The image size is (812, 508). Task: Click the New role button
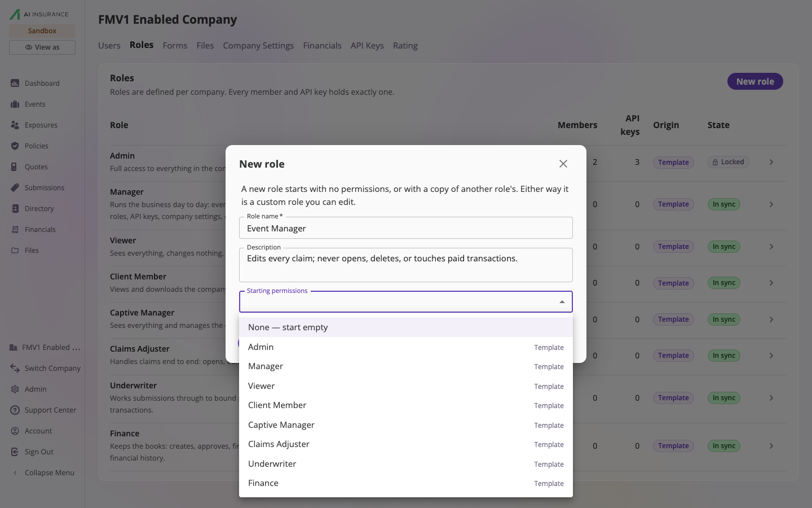point(755,81)
